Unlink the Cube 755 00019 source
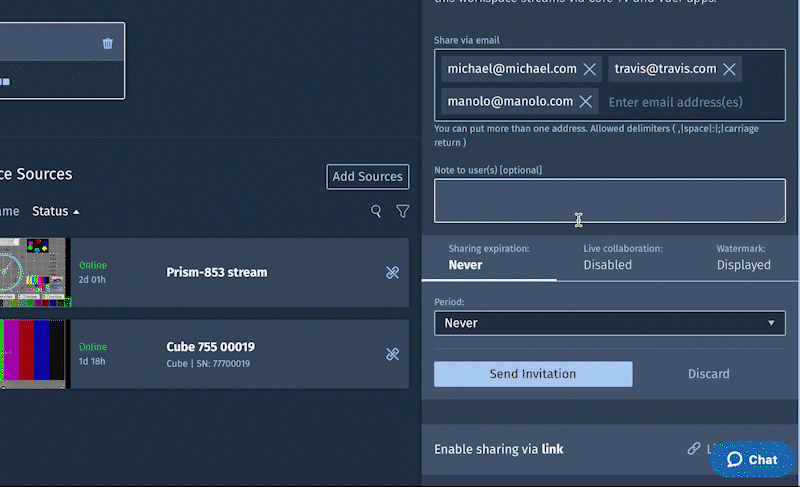This screenshot has height=487, width=800. click(392, 354)
